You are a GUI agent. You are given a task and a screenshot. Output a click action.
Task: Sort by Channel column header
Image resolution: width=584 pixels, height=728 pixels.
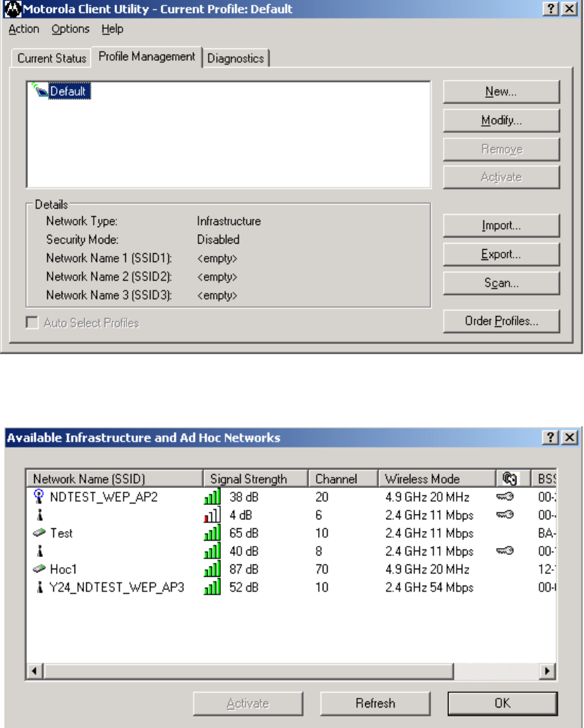(x=343, y=478)
